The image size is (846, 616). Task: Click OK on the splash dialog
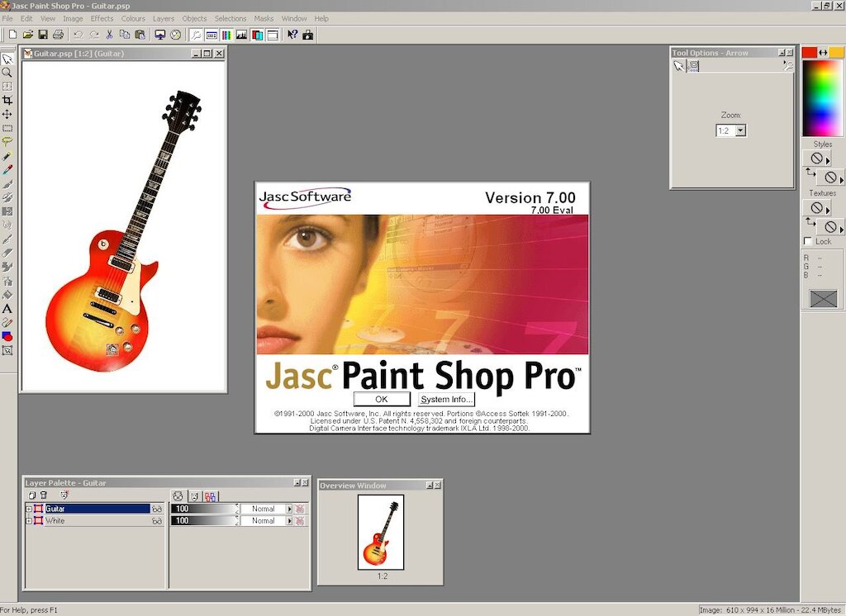381,399
